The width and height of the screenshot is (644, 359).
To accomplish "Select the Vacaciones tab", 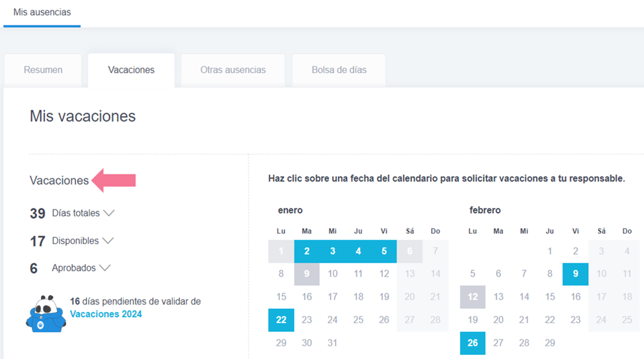I will click(x=131, y=70).
